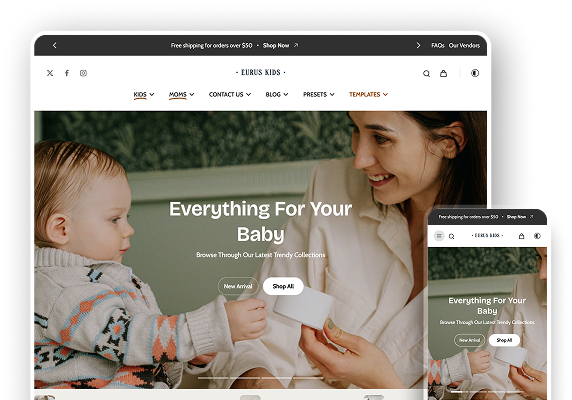Click the search magnifier in the desktop header
Image resolution: width=572 pixels, height=400 pixels.
point(426,73)
